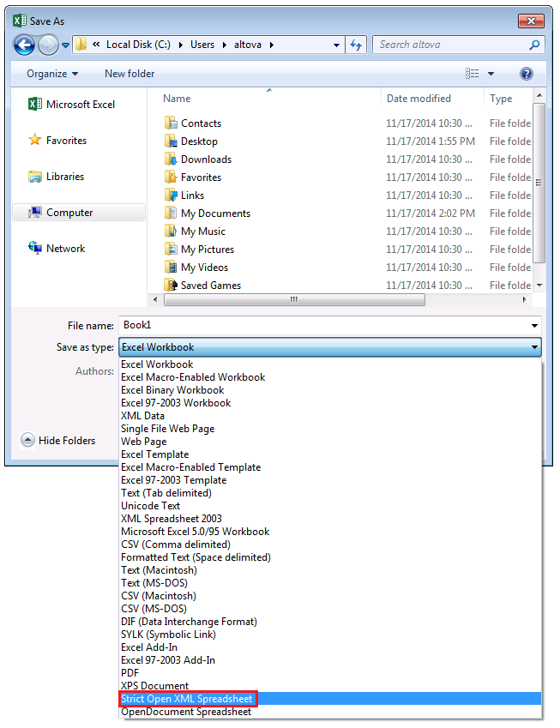Image resolution: width=560 pixels, height=728 pixels.
Task: Click the New folder button
Action: [x=129, y=75]
